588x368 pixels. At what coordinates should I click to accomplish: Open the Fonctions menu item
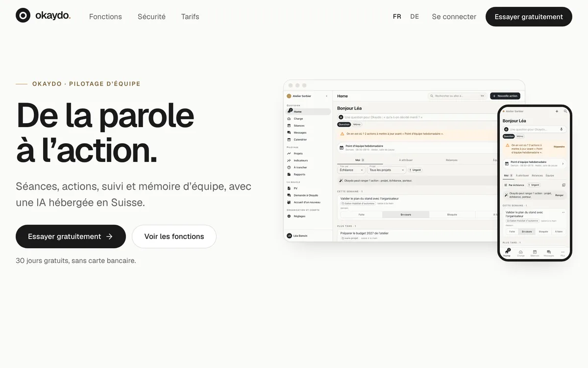point(105,16)
